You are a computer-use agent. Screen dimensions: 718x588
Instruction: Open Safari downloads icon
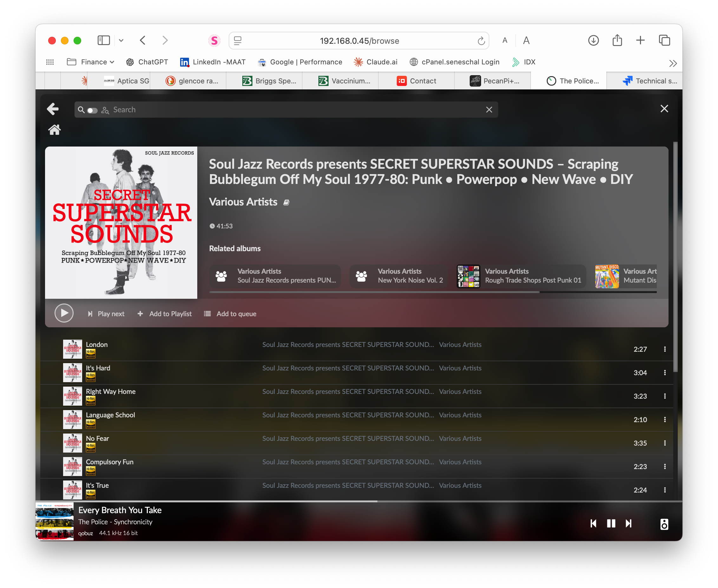593,41
